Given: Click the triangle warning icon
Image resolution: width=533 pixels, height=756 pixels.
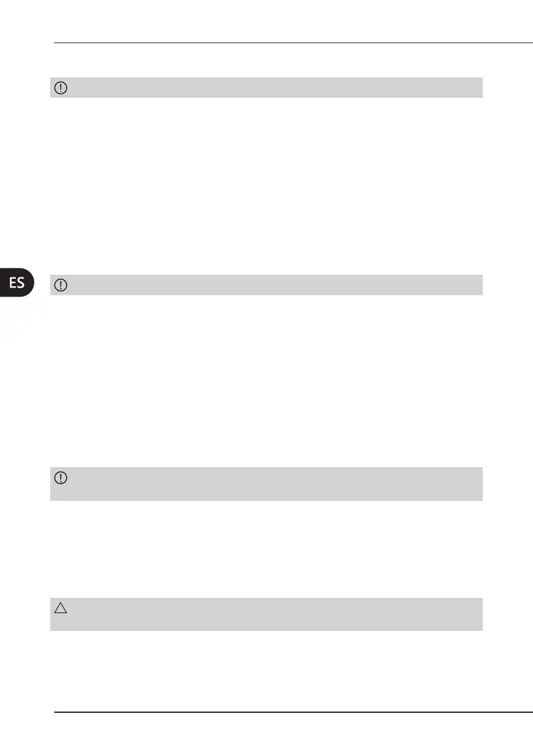Looking at the screenshot, I should click(61, 609).
